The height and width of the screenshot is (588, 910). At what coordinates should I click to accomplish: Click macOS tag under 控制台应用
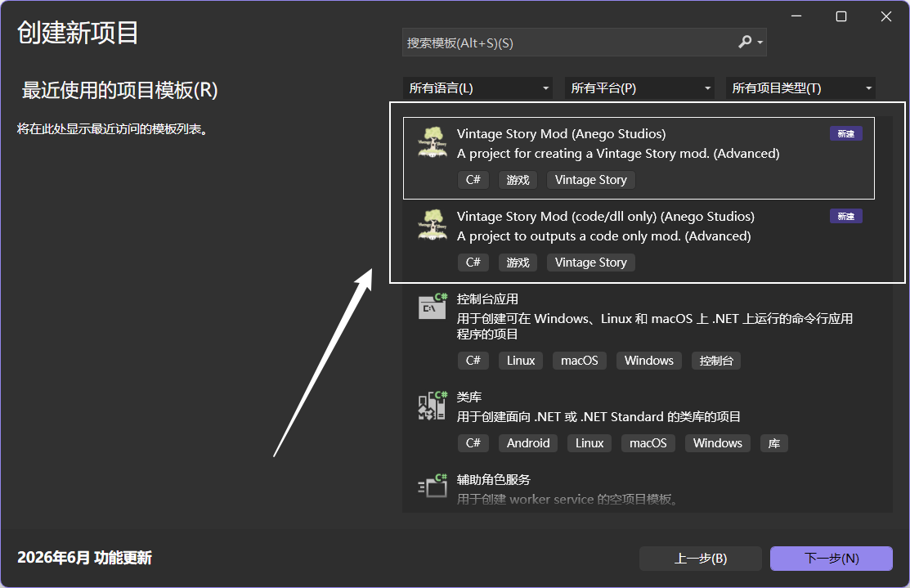[x=579, y=361]
